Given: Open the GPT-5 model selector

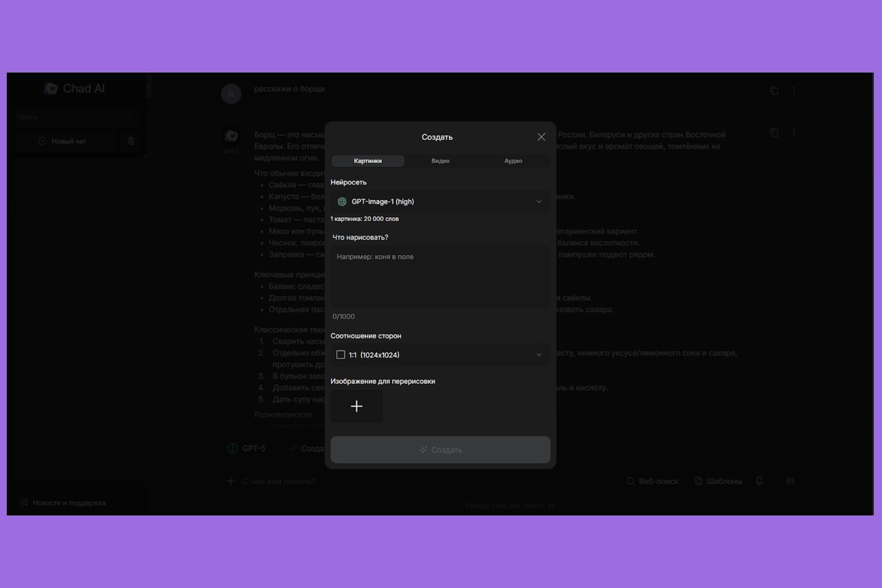Looking at the screenshot, I should [x=247, y=448].
